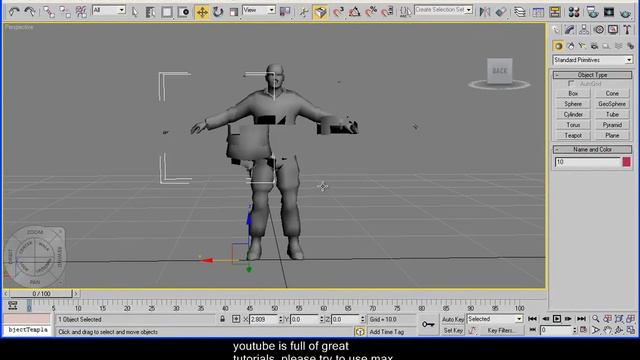Open the Selected key mode dropdown
The width and height of the screenshot is (640, 360).
(x=495, y=319)
